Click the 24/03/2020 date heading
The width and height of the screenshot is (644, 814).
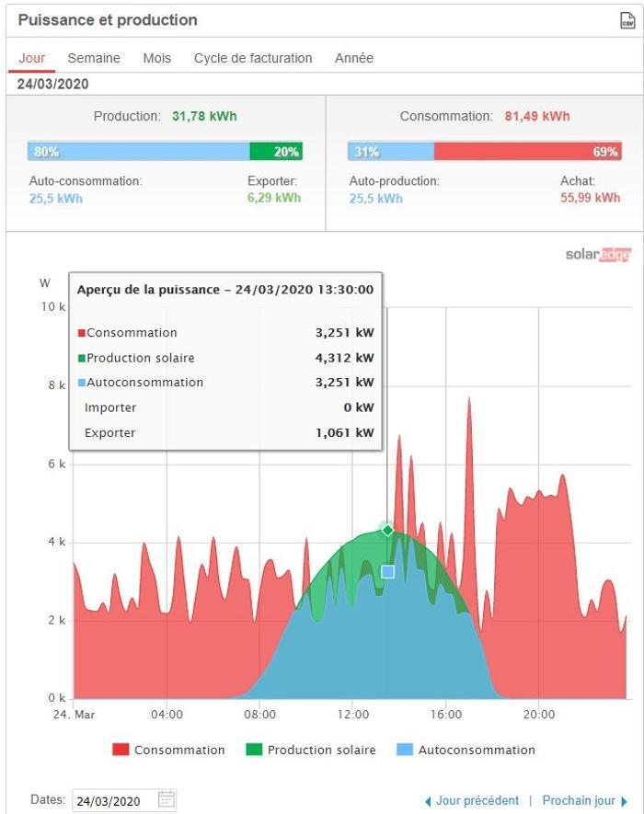[x=52, y=84]
